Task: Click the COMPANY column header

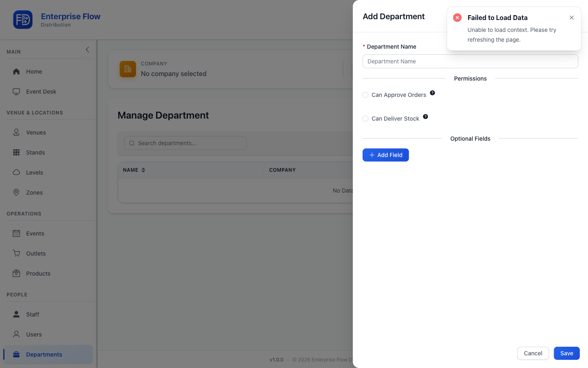Action: [283, 170]
